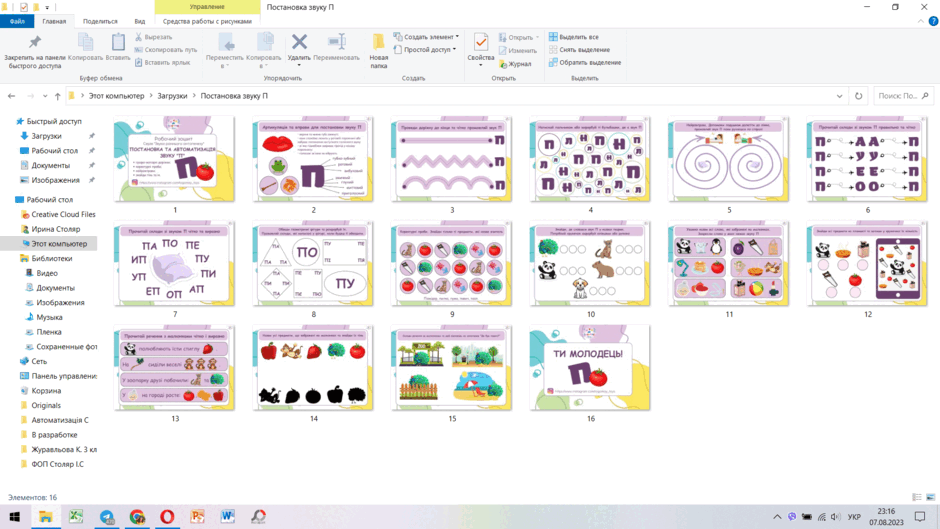Click Select all (Выделить все)
The width and height of the screenshot is (940, 529).
(x=574, y=37)
